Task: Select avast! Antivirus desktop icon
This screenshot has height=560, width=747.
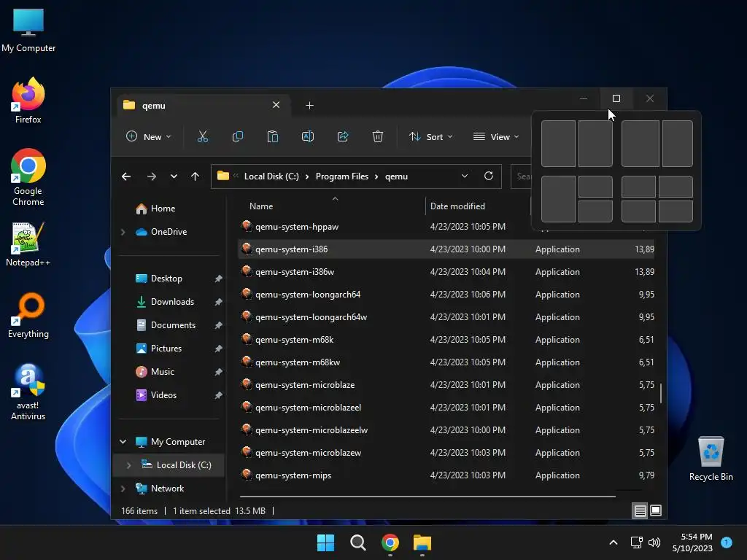Action: point(28,392)
